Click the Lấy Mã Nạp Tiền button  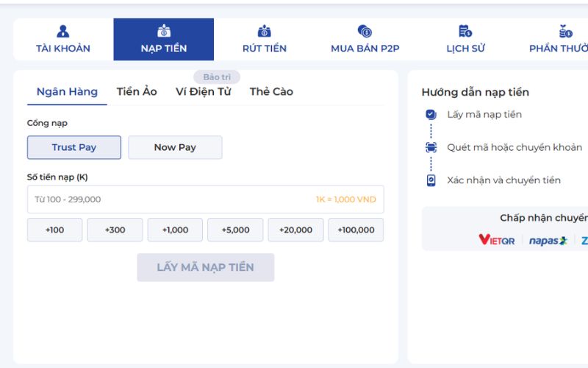point(206,267)
